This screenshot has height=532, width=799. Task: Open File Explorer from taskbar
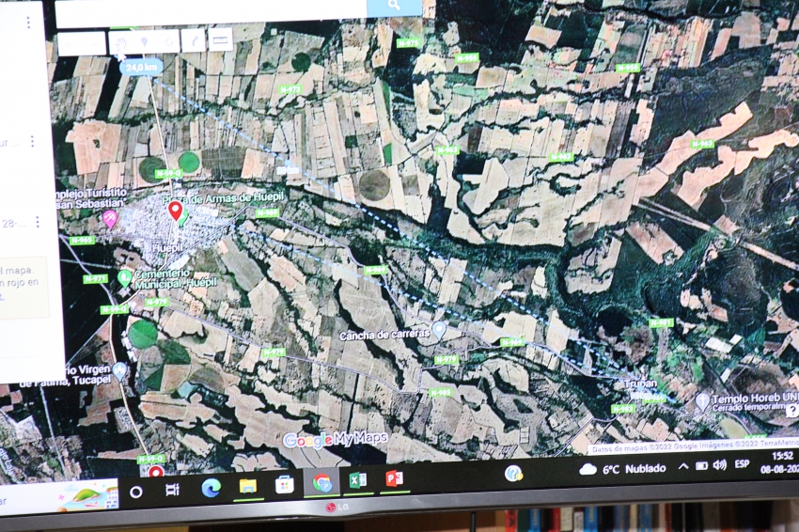coord(248,486)
